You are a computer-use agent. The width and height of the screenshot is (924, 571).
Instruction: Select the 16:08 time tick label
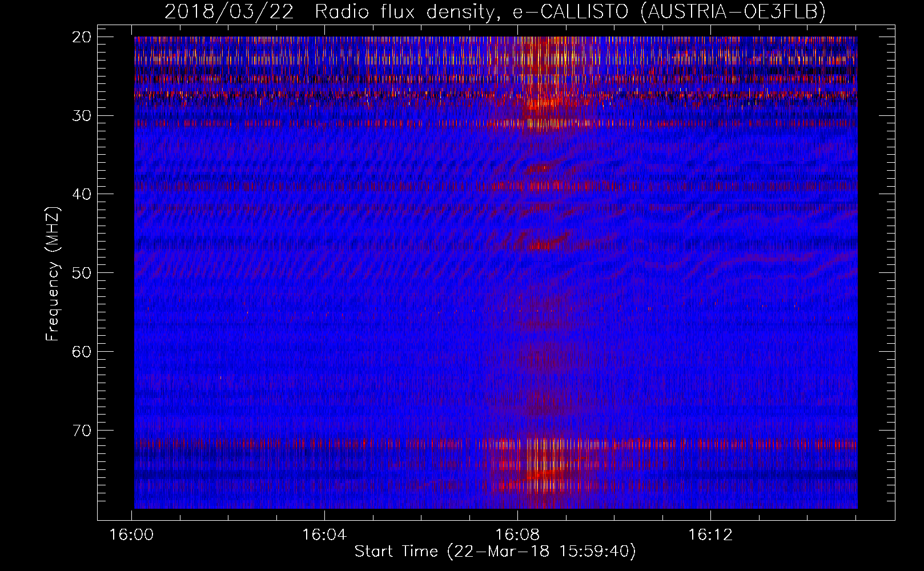pyautogui.click(x=517, y=535)
